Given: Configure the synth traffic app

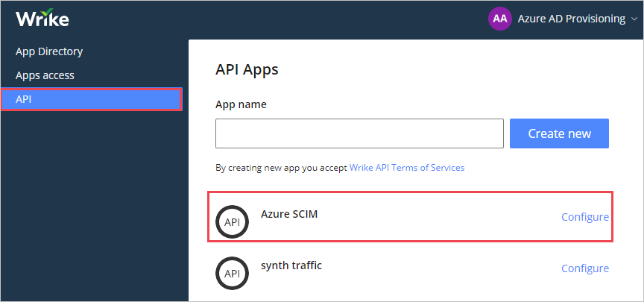Looking at the screenshot, I should coord(585,268).
